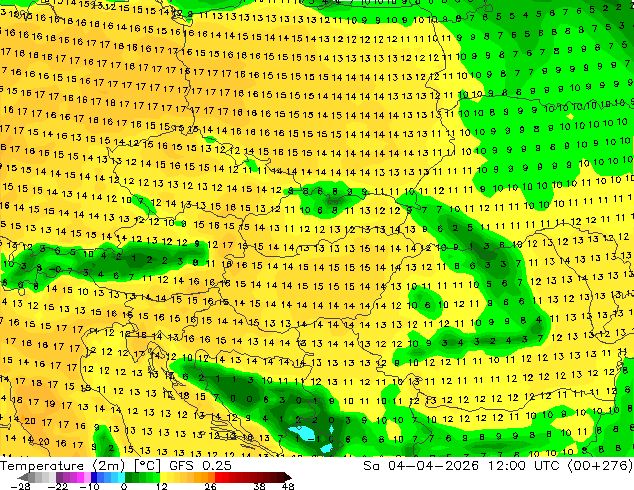This screenshot has width=634, height=490.
Task: Click the '-28' legend label
Action: (x=20, y=486)
